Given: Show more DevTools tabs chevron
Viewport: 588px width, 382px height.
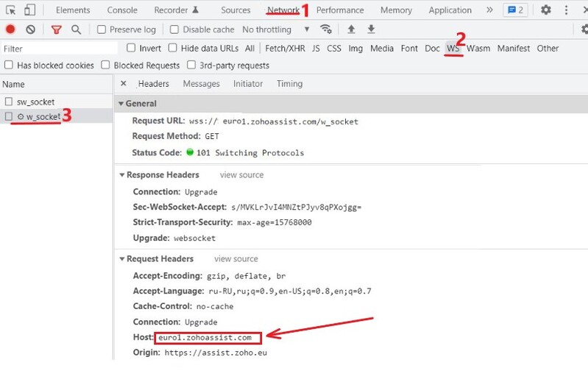Looking at the screenshot, I should click(489, 10).
